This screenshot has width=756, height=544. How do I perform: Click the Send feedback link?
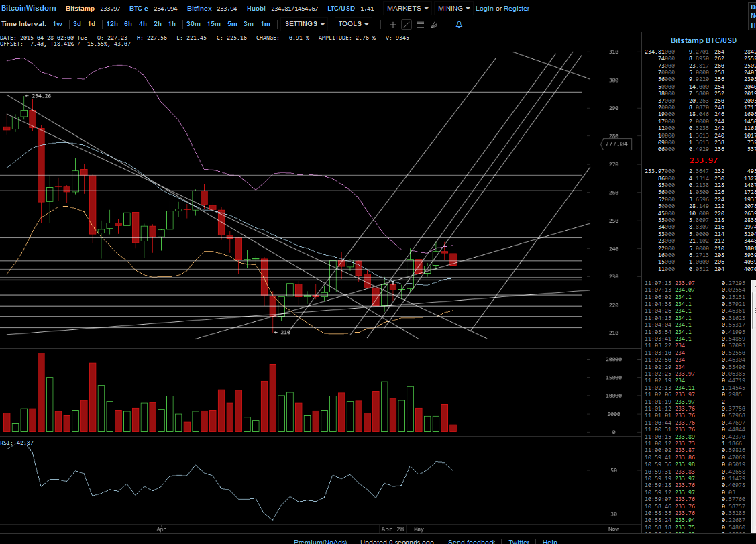pyautogui.click(x=472, y=541)
